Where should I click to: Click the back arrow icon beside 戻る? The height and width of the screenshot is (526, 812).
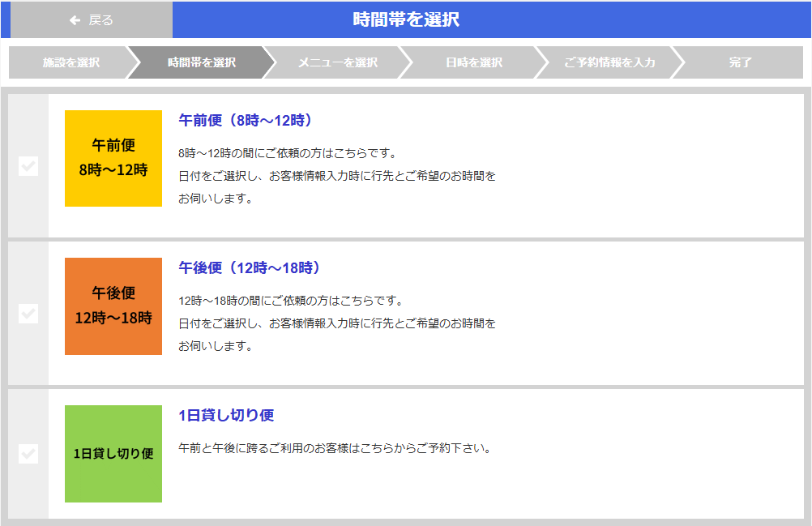(75, 20)
